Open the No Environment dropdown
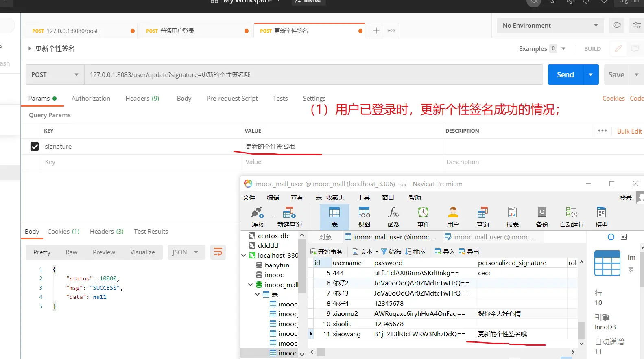The image size is (644, 359). [550, 25]
